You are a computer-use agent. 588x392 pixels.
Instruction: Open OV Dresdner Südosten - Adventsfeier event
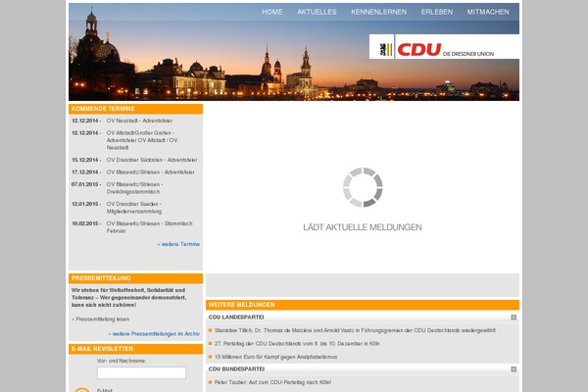[x=152, y=160]
